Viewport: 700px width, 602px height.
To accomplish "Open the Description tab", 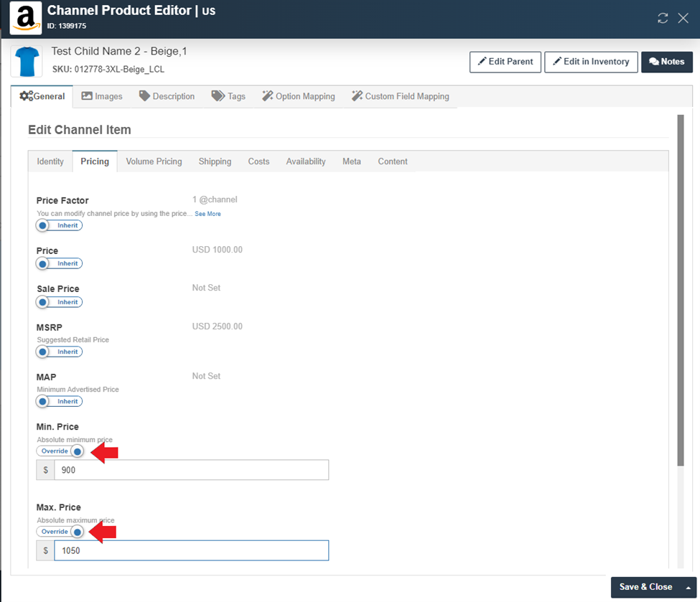I will (167, 96).
